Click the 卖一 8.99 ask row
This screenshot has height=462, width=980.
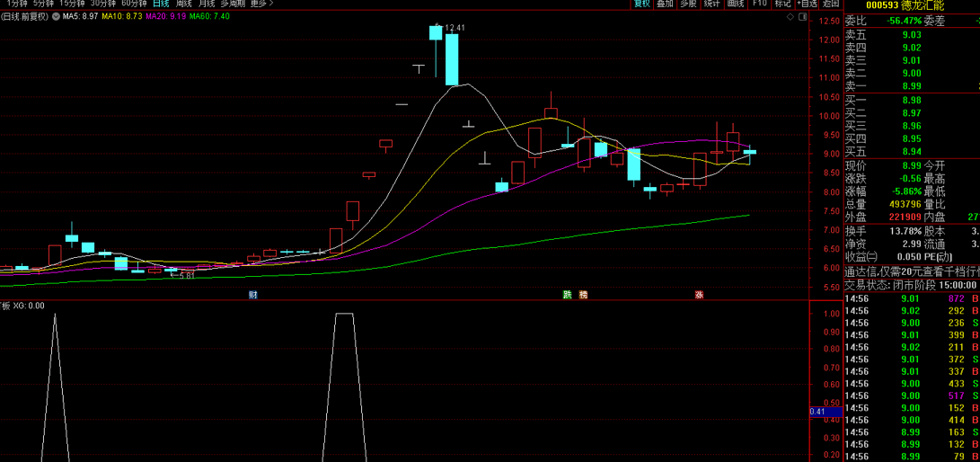912,87
